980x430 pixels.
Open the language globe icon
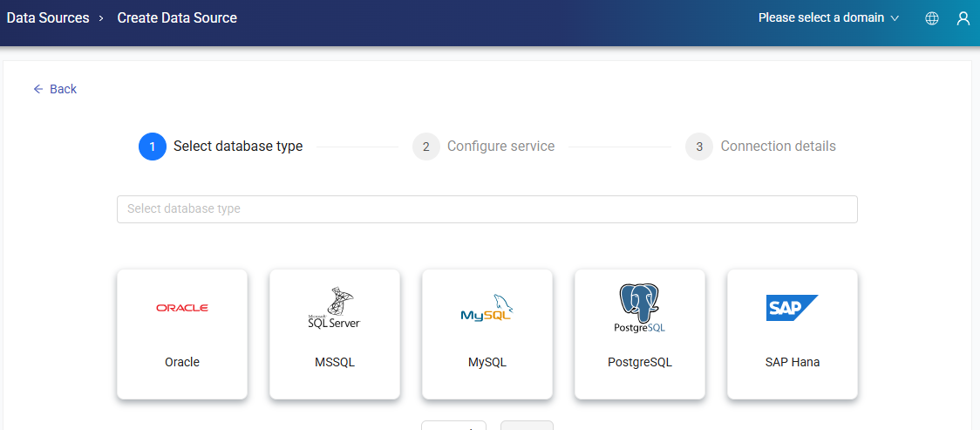pyautogui.click(x=932, y=18)
